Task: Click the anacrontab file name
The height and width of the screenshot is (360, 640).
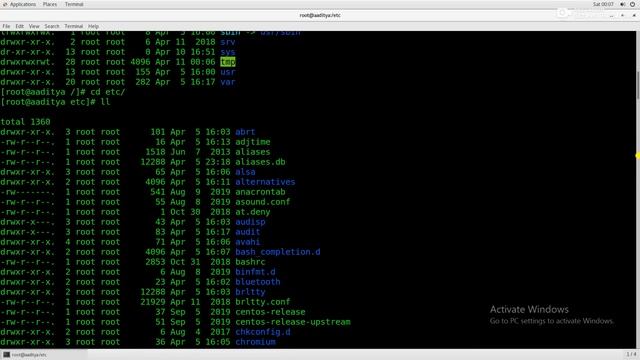Action: coord(260,192)
